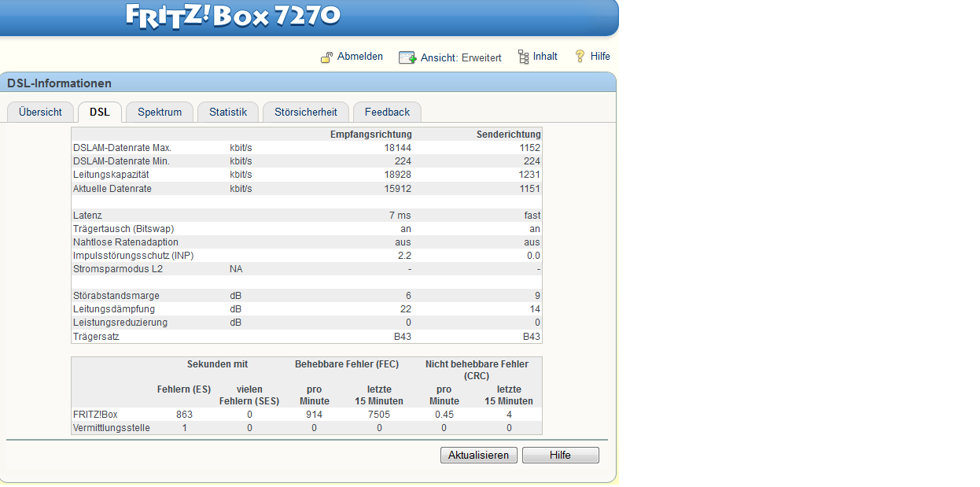Click the Trägersatz row label
The image size is (980, 487).
(96, 337)
